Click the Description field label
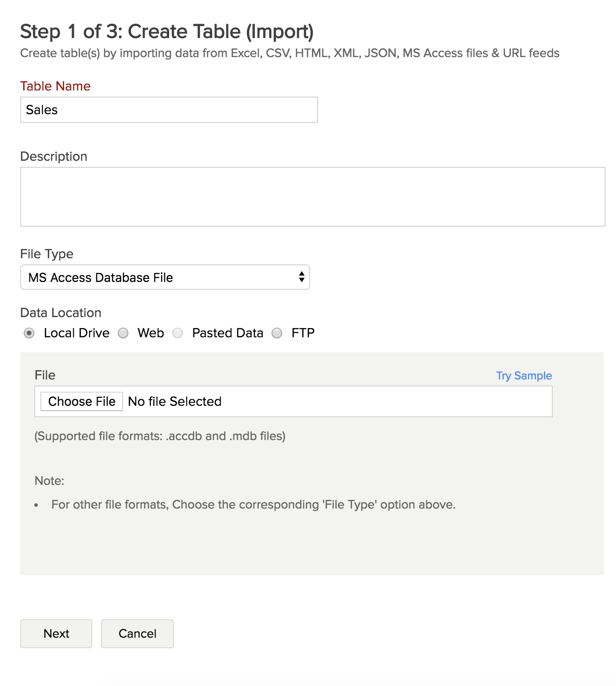 pyautogui.click(x=54, y=156)
